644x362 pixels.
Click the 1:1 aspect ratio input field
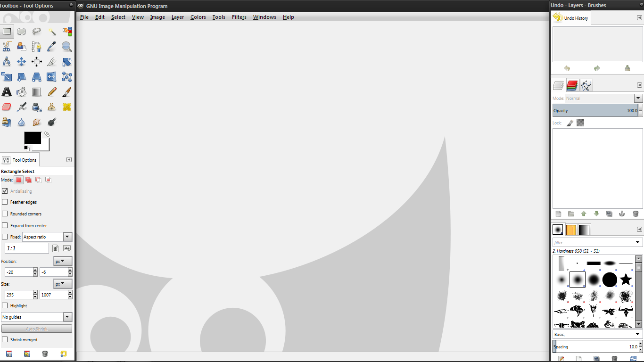pyautogui.click(x=26, y=248)
